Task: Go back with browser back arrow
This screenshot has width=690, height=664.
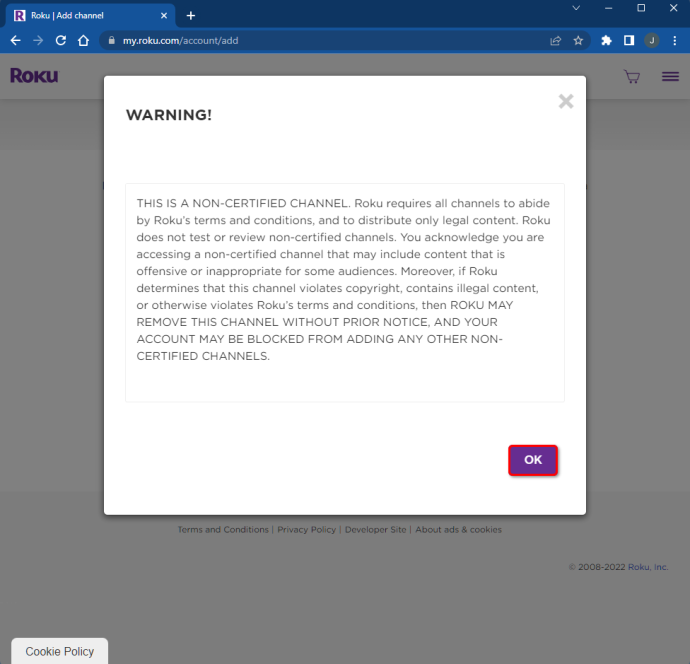Action: pyautogui.click(x=15, y=40)
